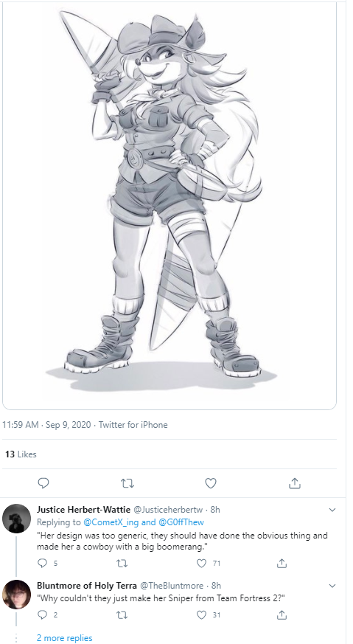Viewport: 353px width, 644px height.
Task: Open the fox character sketch image
Action: pyautogui.click(x=169, y=205)
